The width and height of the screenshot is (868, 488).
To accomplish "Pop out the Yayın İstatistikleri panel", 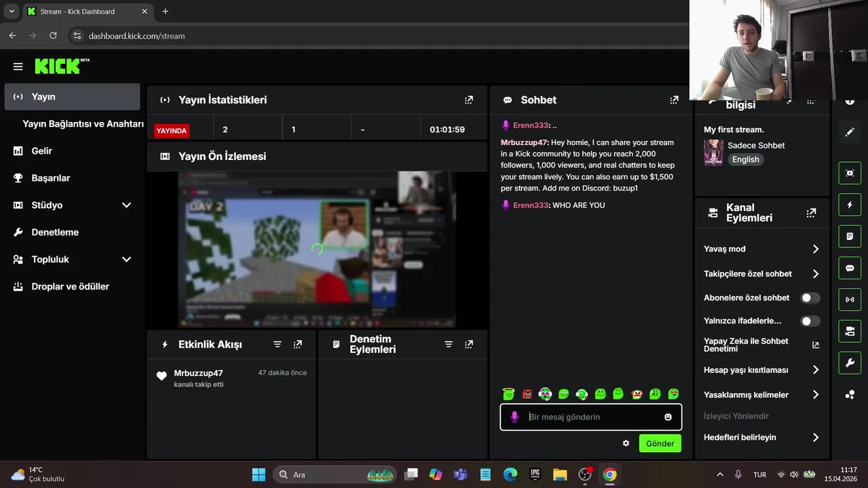I will [x=469, y=100].
